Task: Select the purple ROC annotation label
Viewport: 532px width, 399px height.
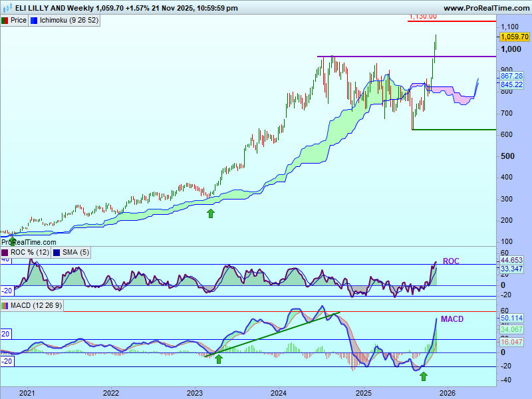Action: tap(451, 261)
